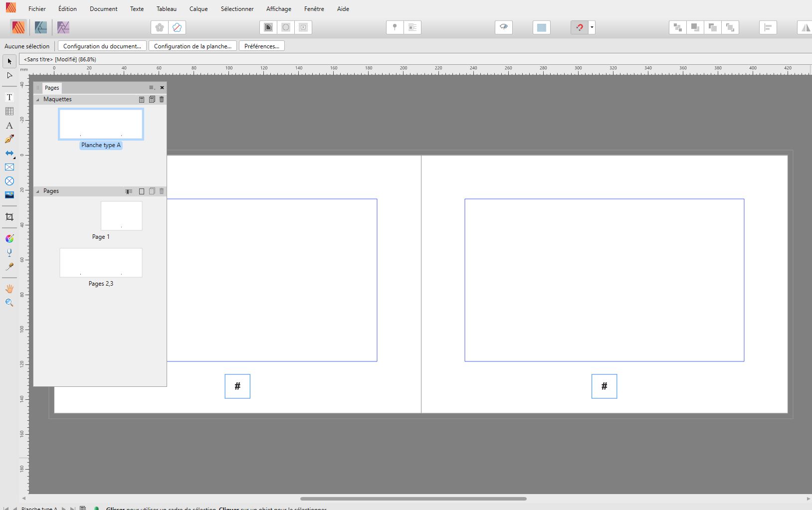Select the Place Image tool
This screenshot has width=812, height=510.
[x=9, y=195]
